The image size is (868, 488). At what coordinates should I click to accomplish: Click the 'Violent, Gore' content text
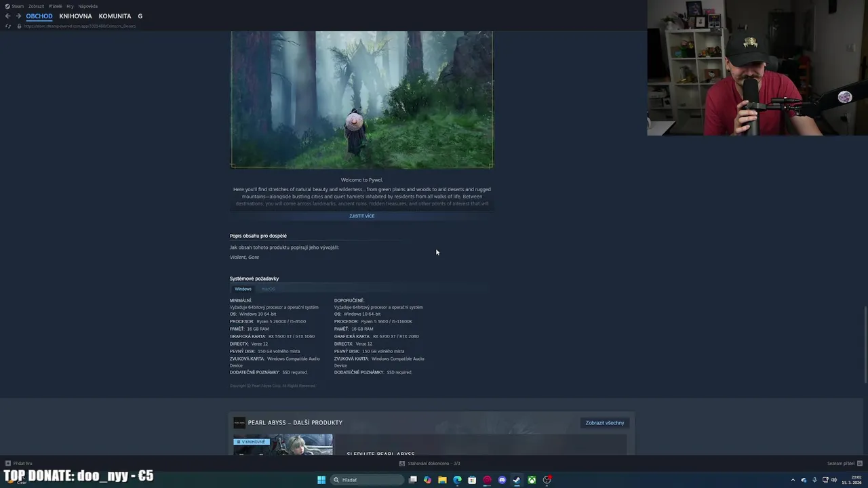click(244, 258)
